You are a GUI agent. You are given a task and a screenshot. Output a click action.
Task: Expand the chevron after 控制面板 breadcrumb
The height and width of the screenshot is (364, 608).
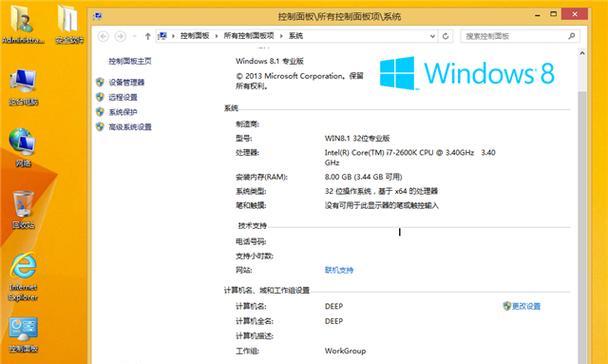216,36
